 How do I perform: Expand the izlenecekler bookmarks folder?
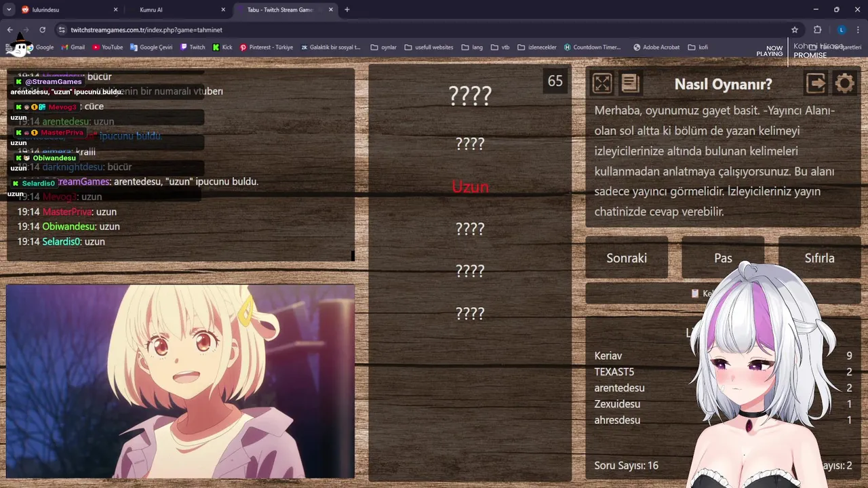[x=536, y=47]
